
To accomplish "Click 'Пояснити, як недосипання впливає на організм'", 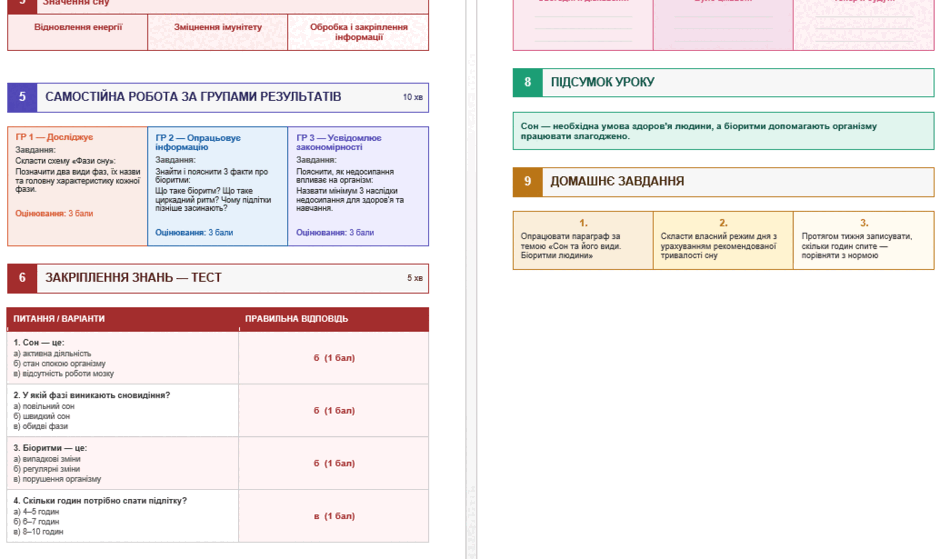I will tap(345, 176).
